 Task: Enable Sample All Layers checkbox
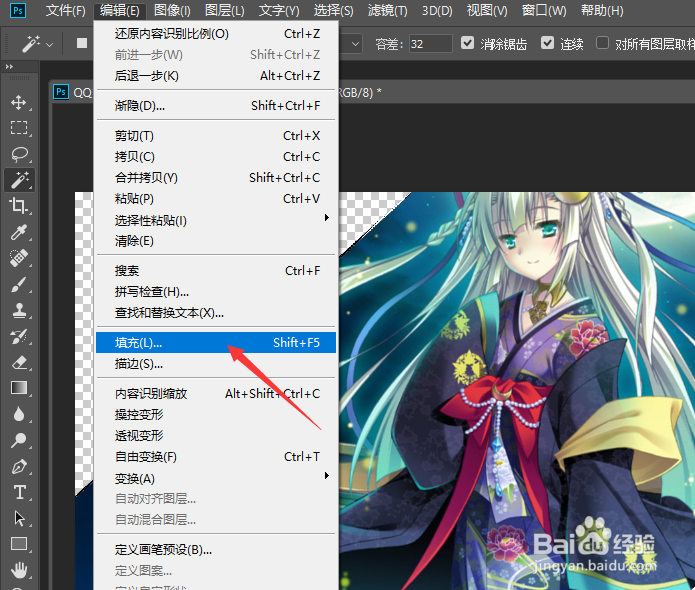tap(602, 43)
